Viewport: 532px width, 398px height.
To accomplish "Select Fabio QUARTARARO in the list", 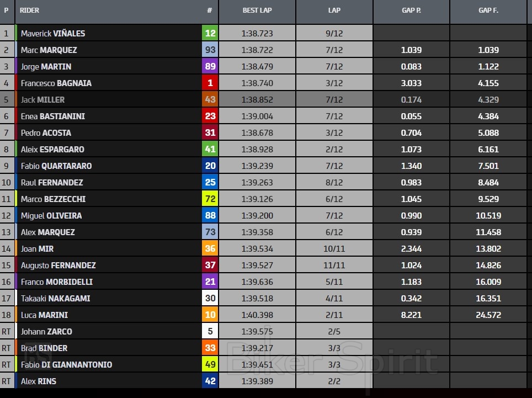I will 56,166.
